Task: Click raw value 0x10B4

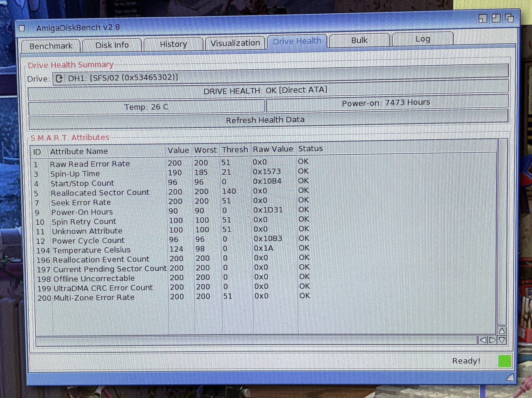Action: click(x=267, y=181)
